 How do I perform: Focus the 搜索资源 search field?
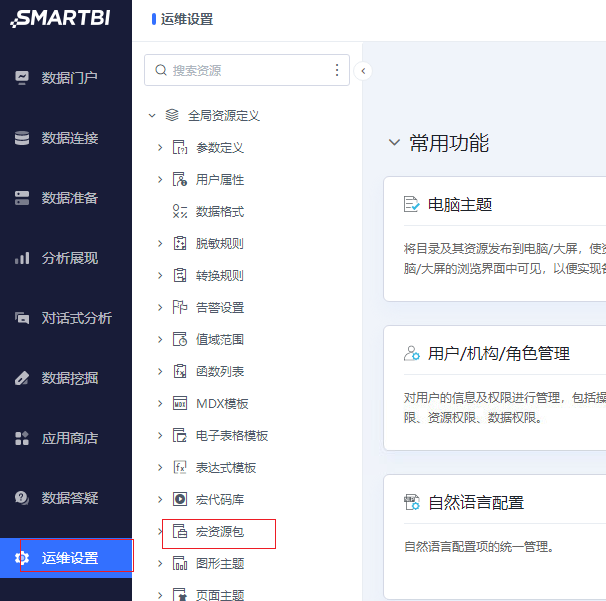point(247,70)
